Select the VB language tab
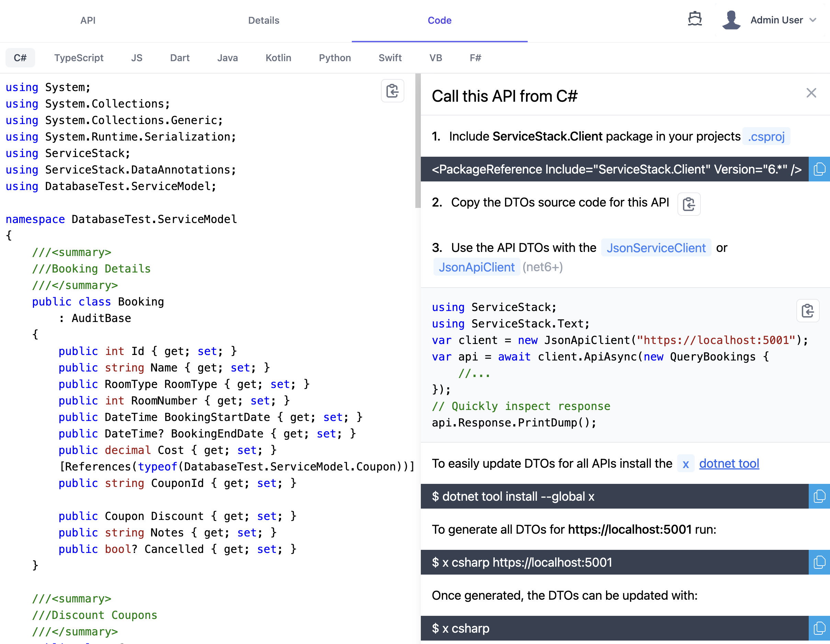 pyautogui.click(x=436, y=58)
